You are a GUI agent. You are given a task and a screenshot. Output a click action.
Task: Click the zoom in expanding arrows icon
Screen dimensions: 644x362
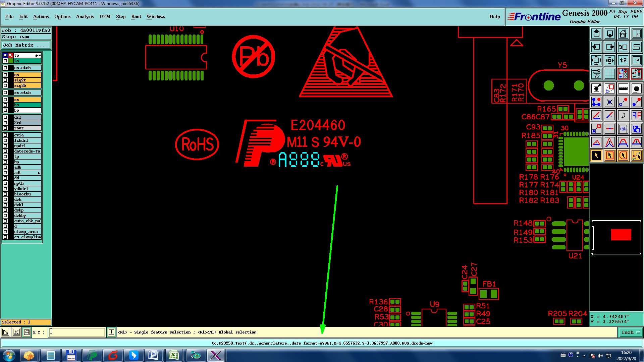pos(596,60)
